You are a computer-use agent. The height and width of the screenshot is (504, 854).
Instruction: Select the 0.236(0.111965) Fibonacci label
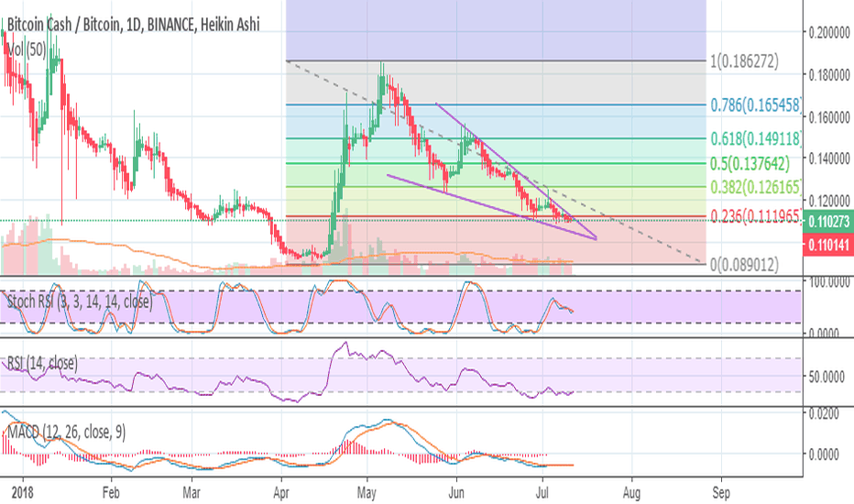(755, 217)
